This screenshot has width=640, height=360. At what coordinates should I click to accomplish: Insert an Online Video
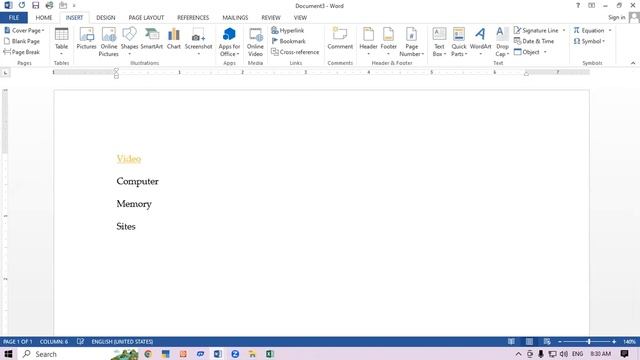pyautogui.click(x=255, y=42)
